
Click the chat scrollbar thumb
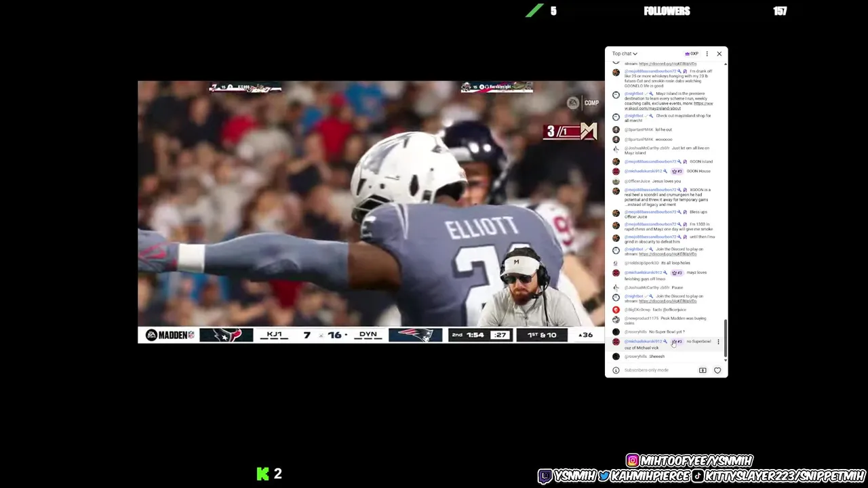(726, 340)
